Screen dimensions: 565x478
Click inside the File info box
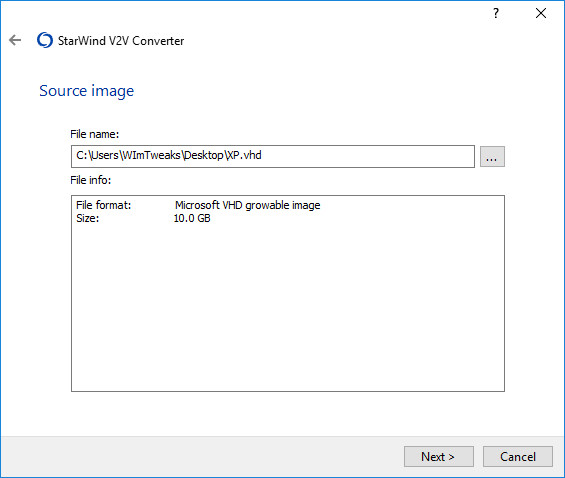[288, 294]
